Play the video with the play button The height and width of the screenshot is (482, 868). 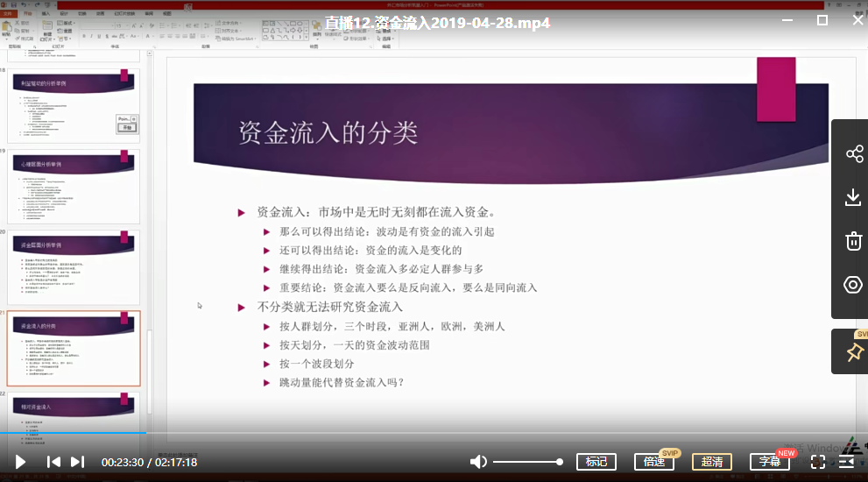(x=20, y=462)
